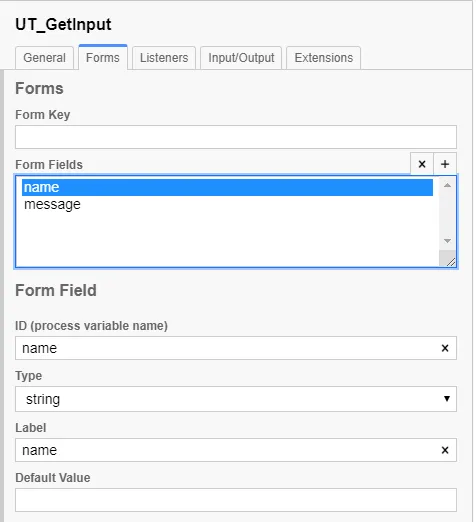Viewport: 476px width, 522px height.
Task: Click the Form Fields list up arrow
Action: click(447, 185)
